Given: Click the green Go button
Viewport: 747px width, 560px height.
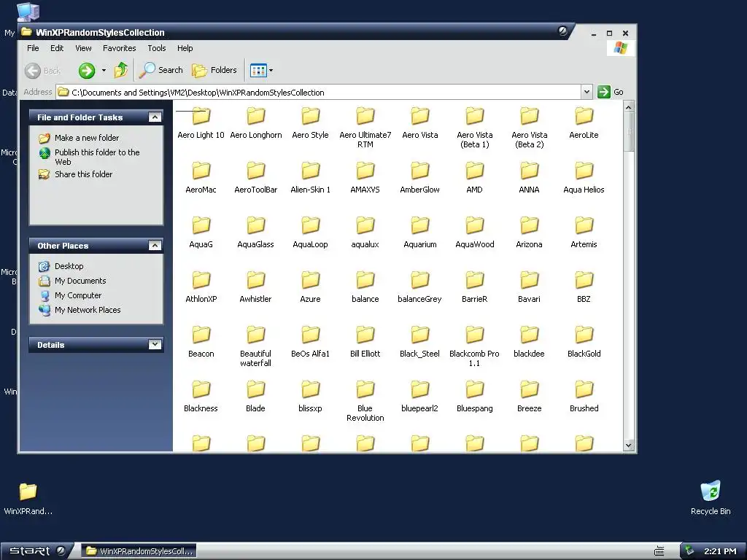Looking at the screenshot, I should tap(611, 92).
